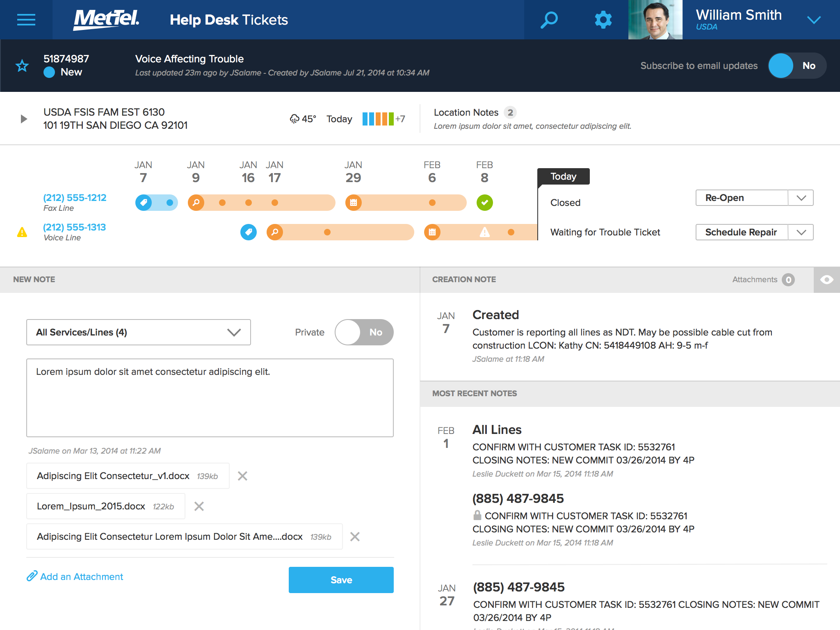Click yellow warning icon beside Voice Line
840x630 pixels.
22,232
